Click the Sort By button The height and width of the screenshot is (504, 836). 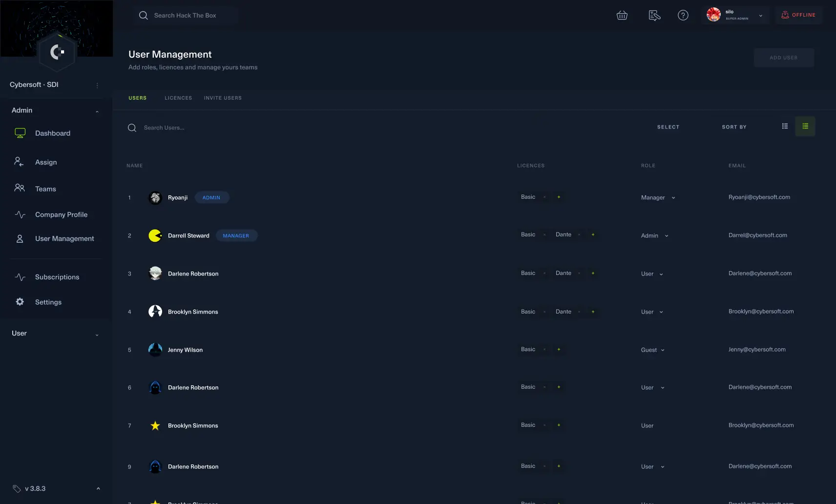tap(733, 127)
